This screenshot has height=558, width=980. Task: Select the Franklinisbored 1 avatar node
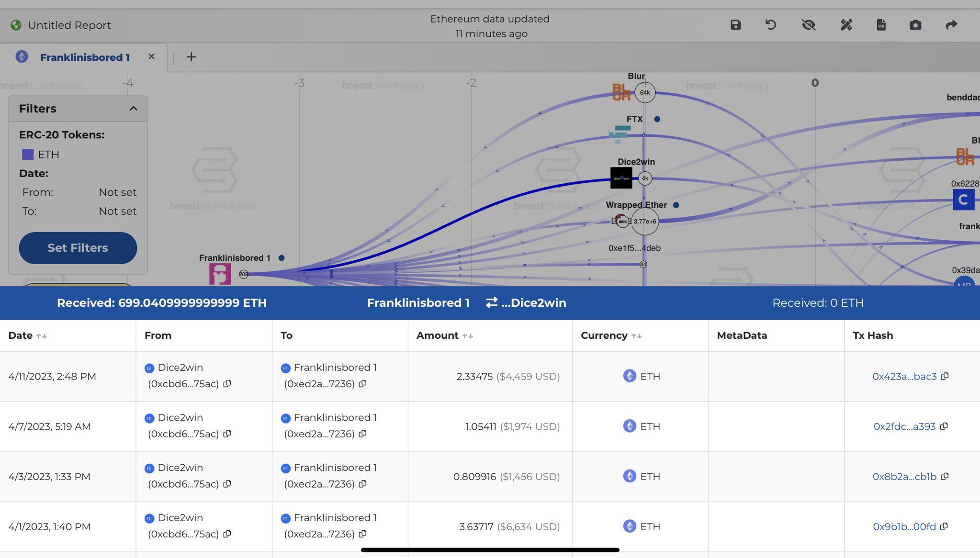(220, 274)
